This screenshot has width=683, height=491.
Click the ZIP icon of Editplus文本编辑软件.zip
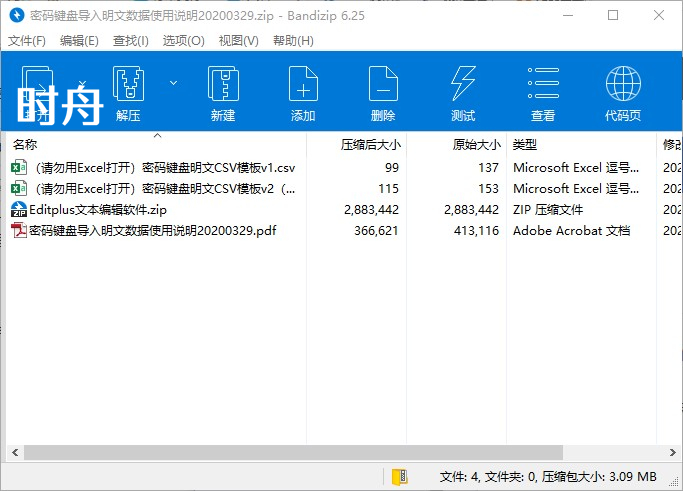19,209
